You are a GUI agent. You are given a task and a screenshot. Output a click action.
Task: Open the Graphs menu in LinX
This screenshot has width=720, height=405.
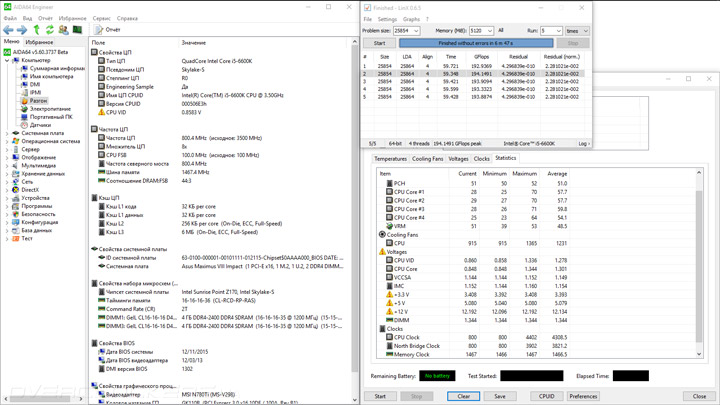click(411, 19)
